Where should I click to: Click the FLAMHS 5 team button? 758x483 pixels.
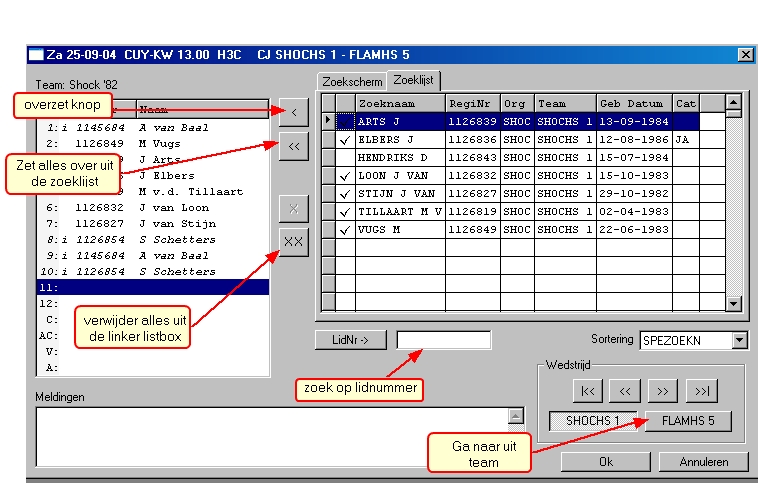[688, 421]
